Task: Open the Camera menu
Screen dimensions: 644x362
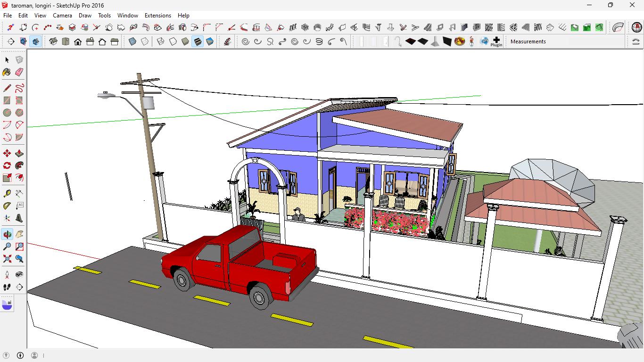Action: tap(62, 16)
